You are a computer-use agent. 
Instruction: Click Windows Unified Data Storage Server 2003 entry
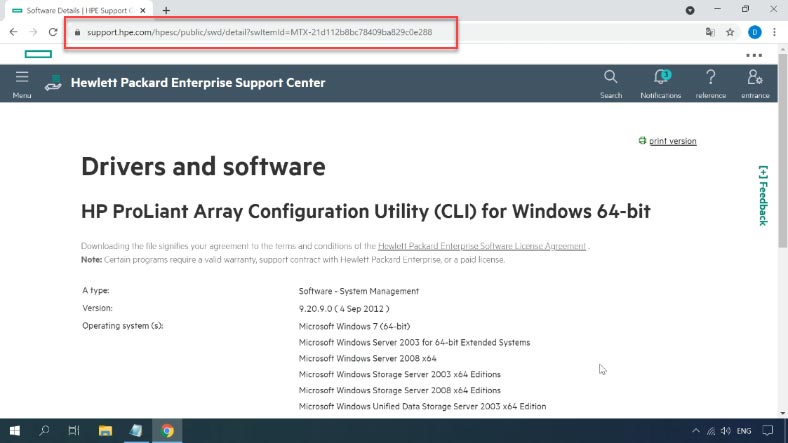click(x=422, y=406)
